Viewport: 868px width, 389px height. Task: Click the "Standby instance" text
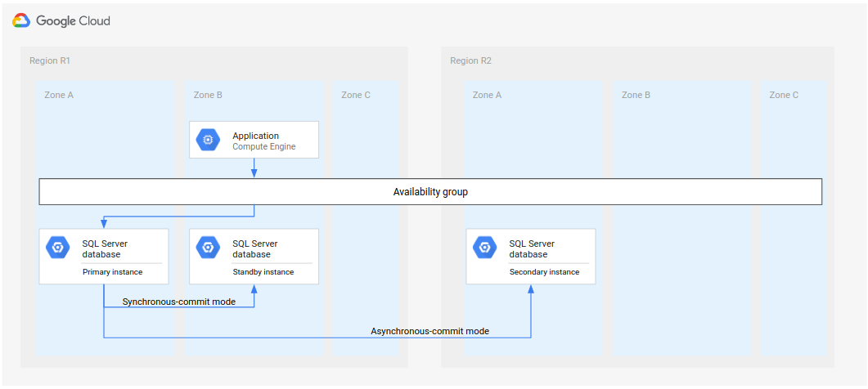263,272
